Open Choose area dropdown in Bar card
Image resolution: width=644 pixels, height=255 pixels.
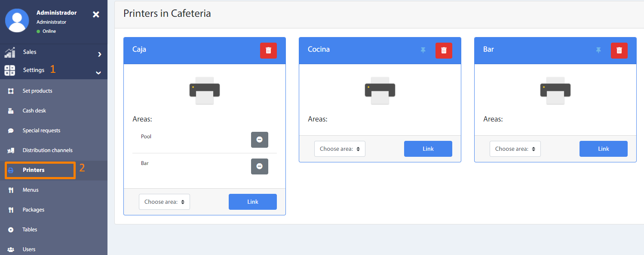click(515, 149)
